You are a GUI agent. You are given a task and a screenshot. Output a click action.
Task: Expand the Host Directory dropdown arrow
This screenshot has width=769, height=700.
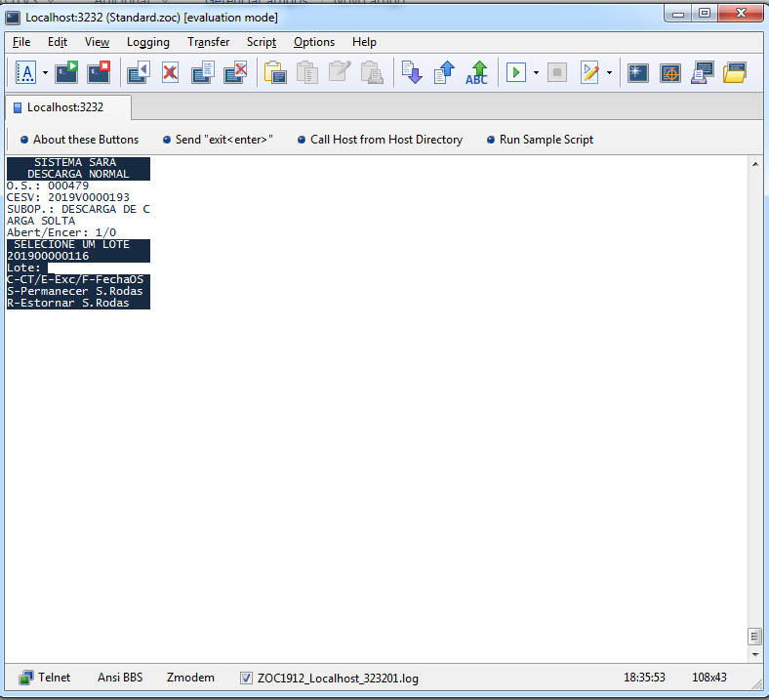[45, 72]
